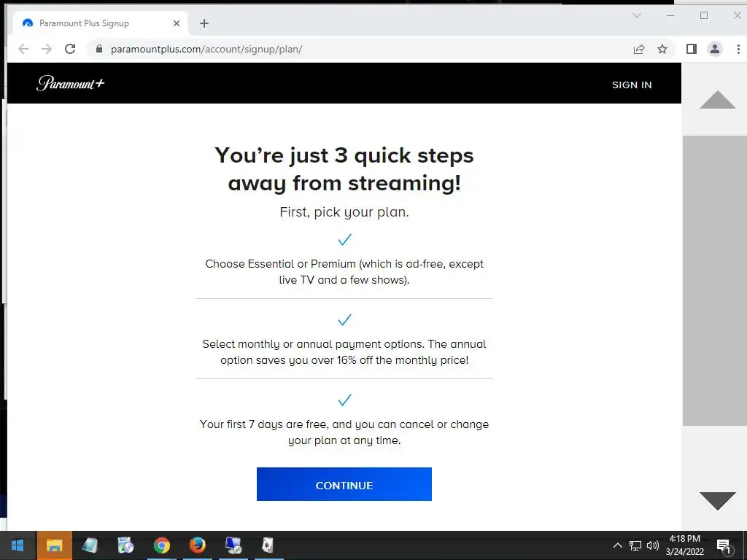The image size is (747, 560).
Task: Open the browser side panel icon
Action: (692, 49)
